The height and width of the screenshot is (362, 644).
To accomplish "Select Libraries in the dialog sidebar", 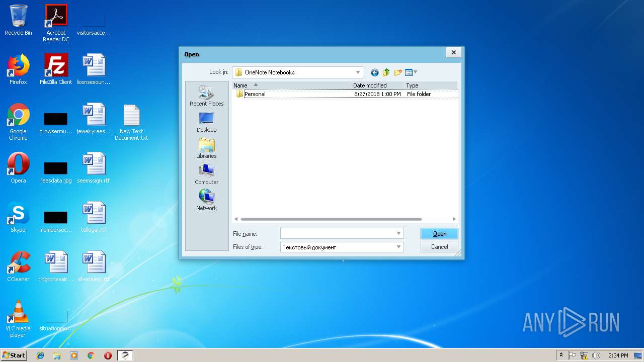I will (x=206, y=148).
